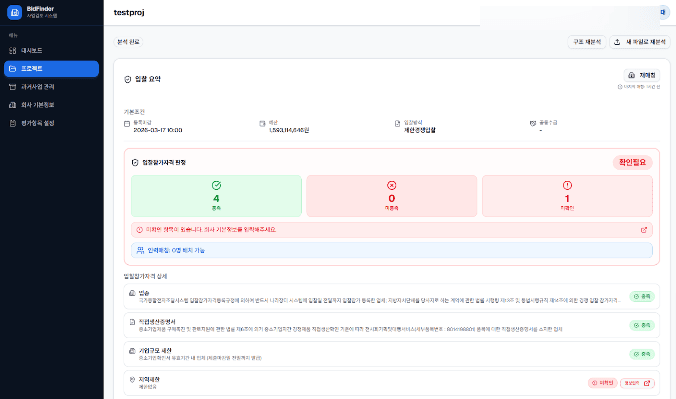This screenshot has width=676, height=399.
Task: Click the blue 인력매칭 banner
Action: [x=391, y=250]
